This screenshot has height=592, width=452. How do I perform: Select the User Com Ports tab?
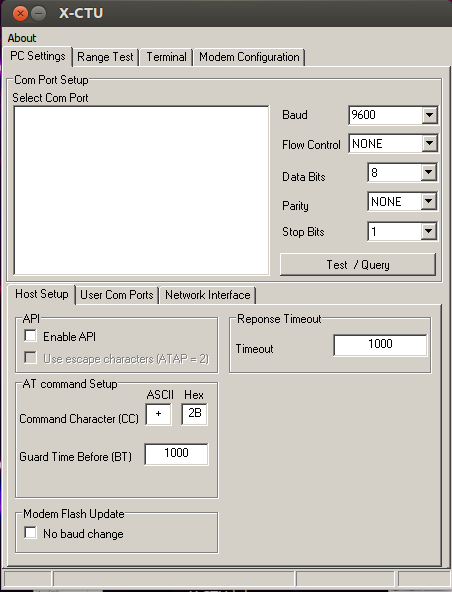tap(117, 295)
